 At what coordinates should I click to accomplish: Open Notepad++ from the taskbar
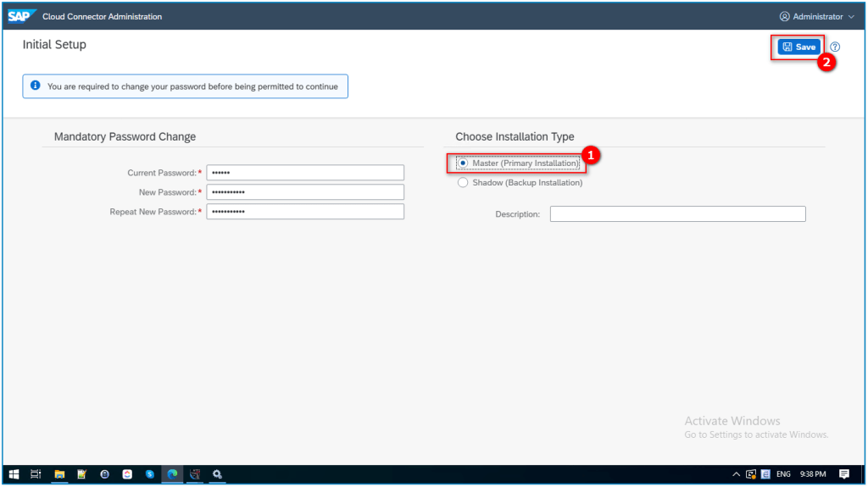pyautogui.click(x=82, y=474)
